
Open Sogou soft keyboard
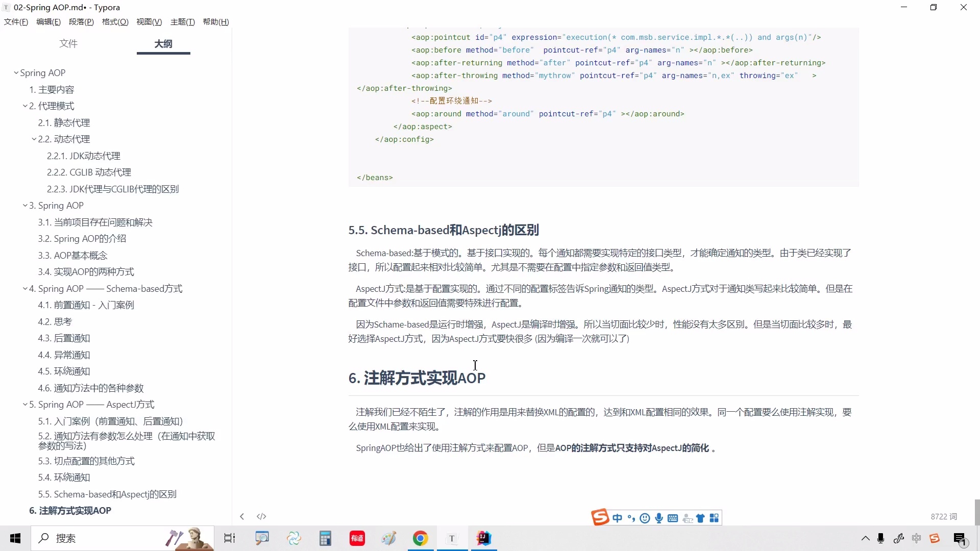[673, 518]
